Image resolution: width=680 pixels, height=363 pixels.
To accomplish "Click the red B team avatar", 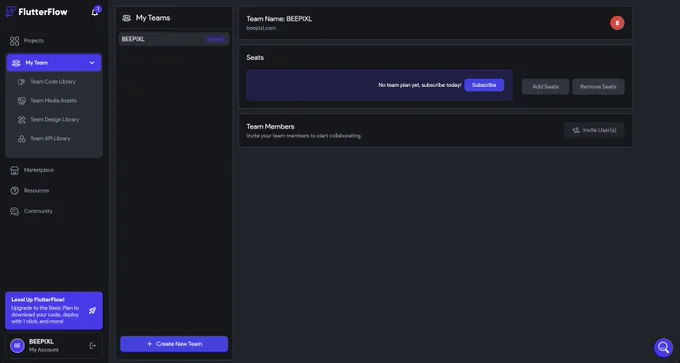I will [617, 23].
